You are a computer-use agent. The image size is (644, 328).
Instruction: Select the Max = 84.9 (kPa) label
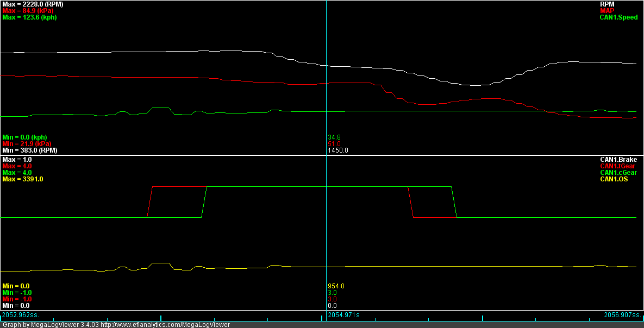[28, 10]
